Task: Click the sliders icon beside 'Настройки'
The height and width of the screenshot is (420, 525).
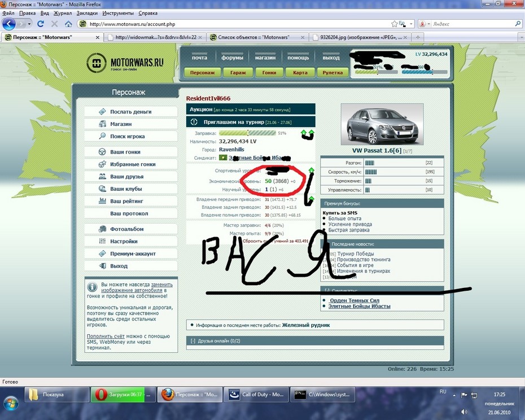Action: pos(102,241)
